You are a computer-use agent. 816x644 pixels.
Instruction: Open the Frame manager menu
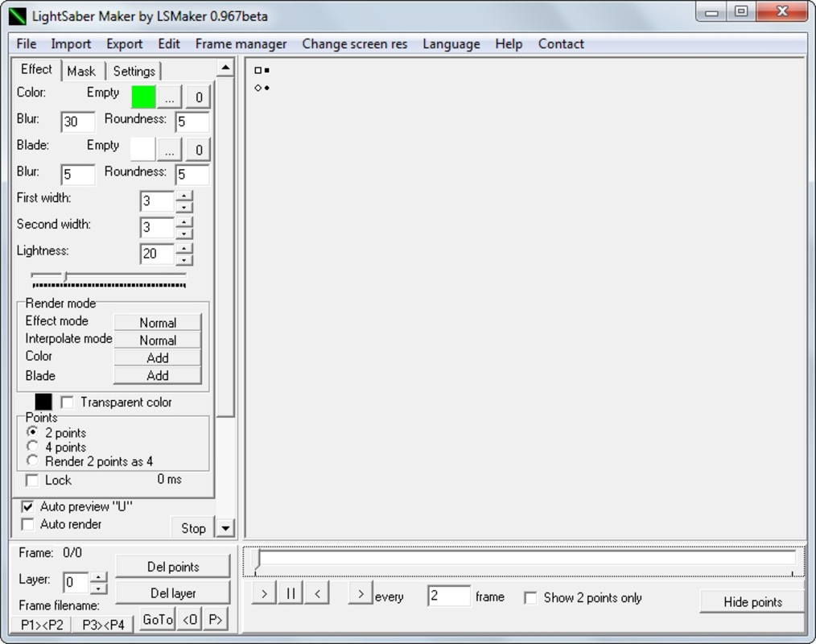pyautogui.click(x=241, y=44)
